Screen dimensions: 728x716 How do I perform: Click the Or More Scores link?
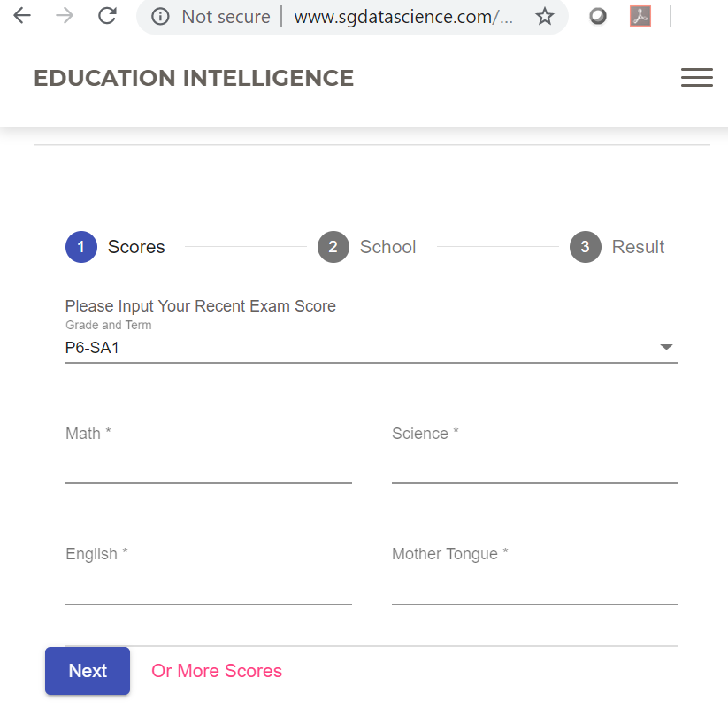[217, 671]
